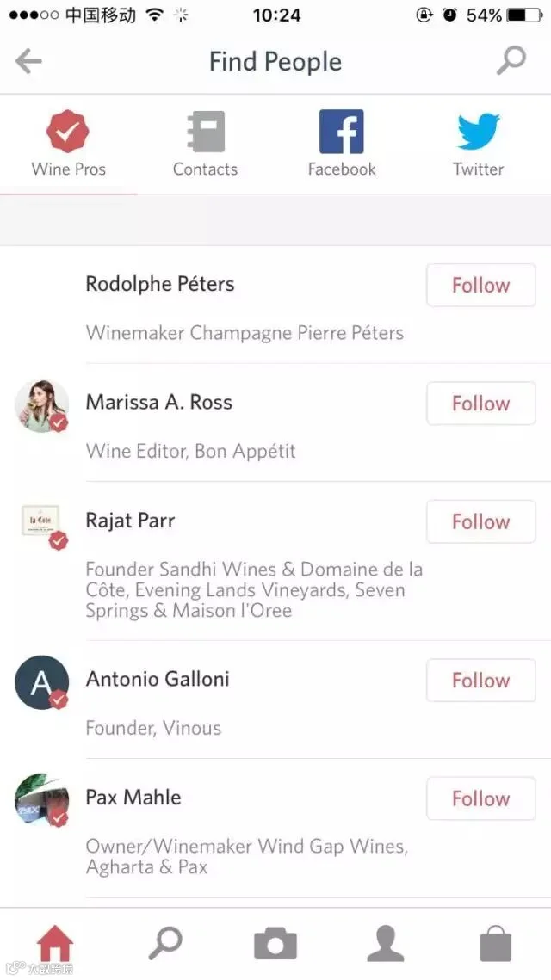The image size is (551, 980).
Task: Open the bottom bar search tab
Action: [x=164, y=944]
